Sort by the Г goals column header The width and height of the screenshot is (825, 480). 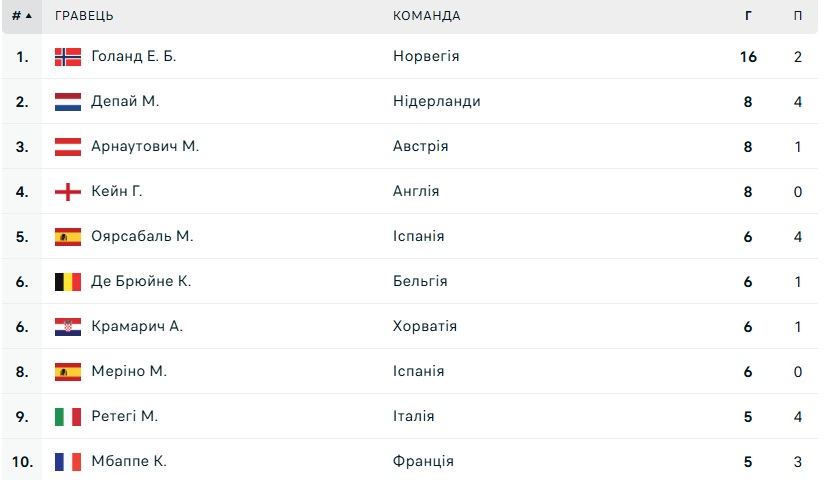tap(749, 16)
